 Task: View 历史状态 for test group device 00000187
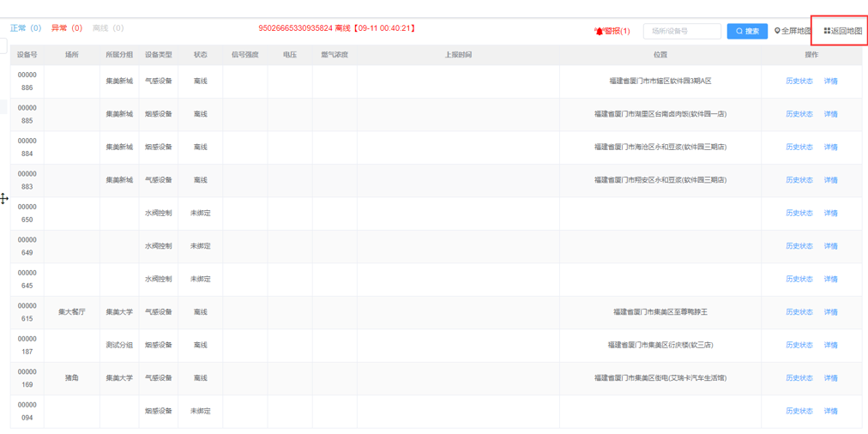pyautogui.click(x=799, y=345)
